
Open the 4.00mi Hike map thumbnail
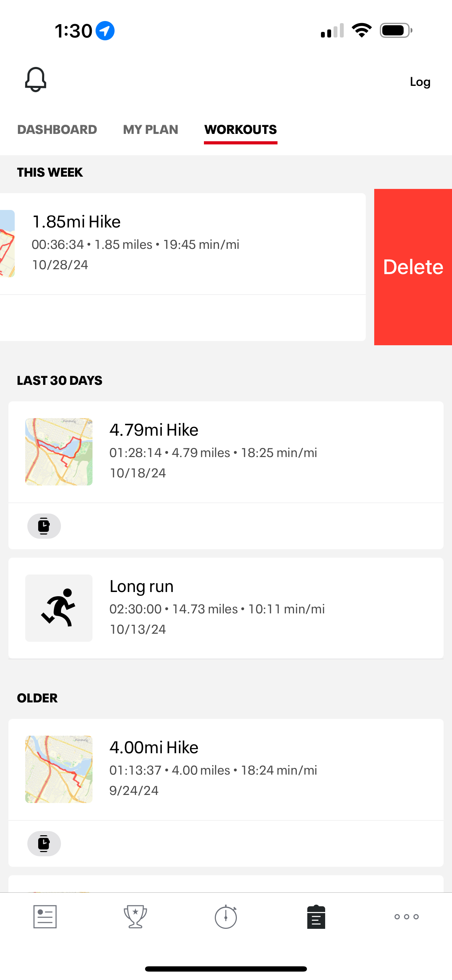click(x=59, y=769)
